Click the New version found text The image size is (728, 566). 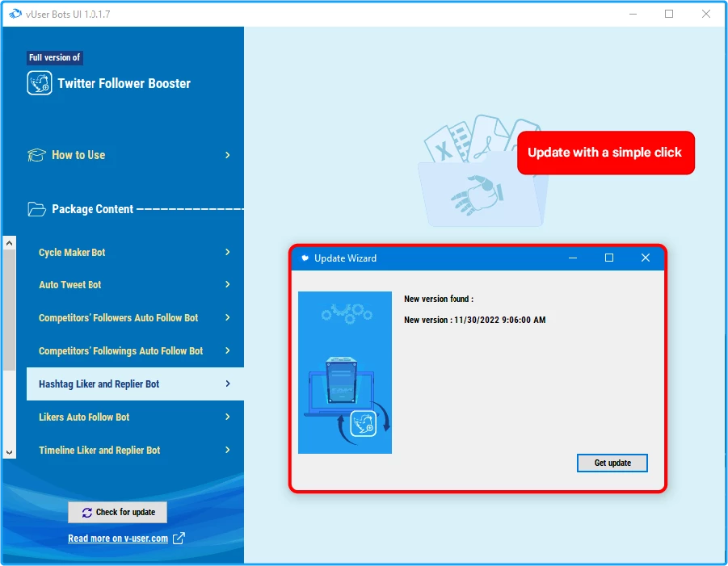point(439,299)
